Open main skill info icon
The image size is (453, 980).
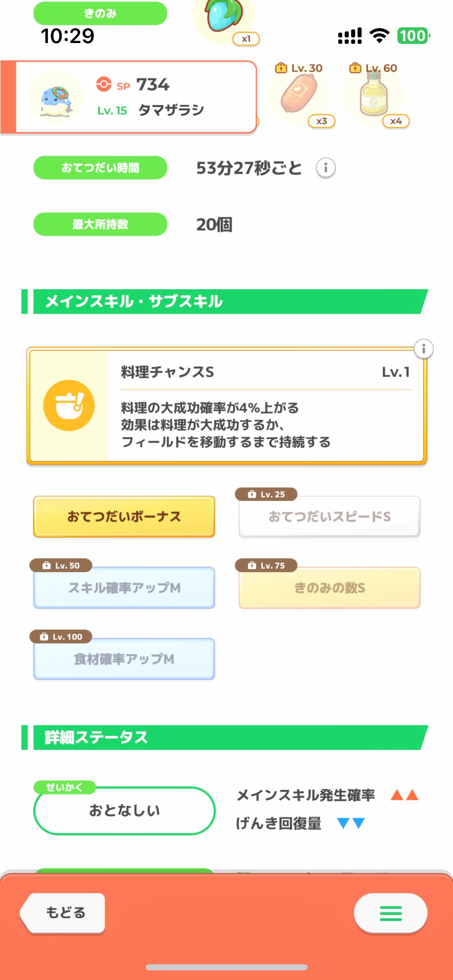423,349
